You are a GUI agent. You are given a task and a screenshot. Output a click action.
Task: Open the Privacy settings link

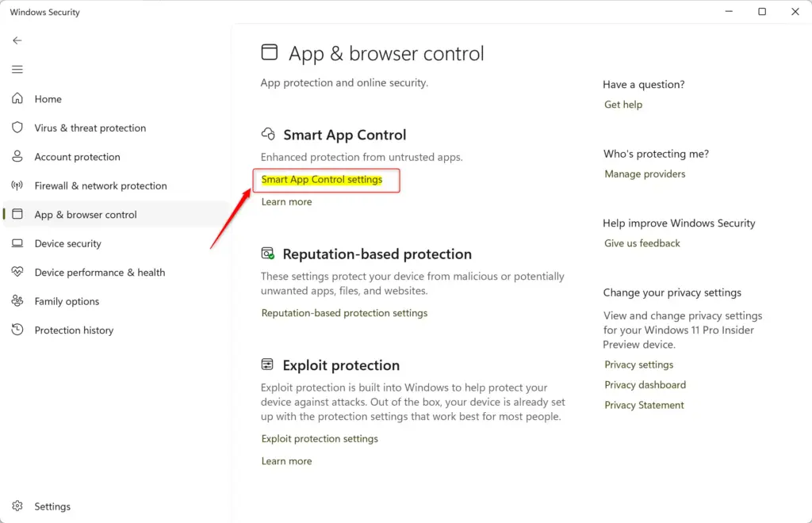[638, 365]
